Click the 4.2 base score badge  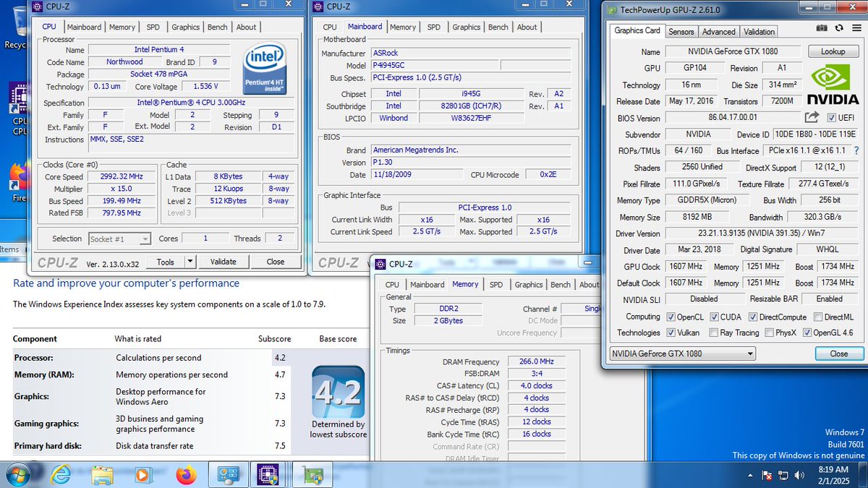pyautogui.click(x=338, y=393)
